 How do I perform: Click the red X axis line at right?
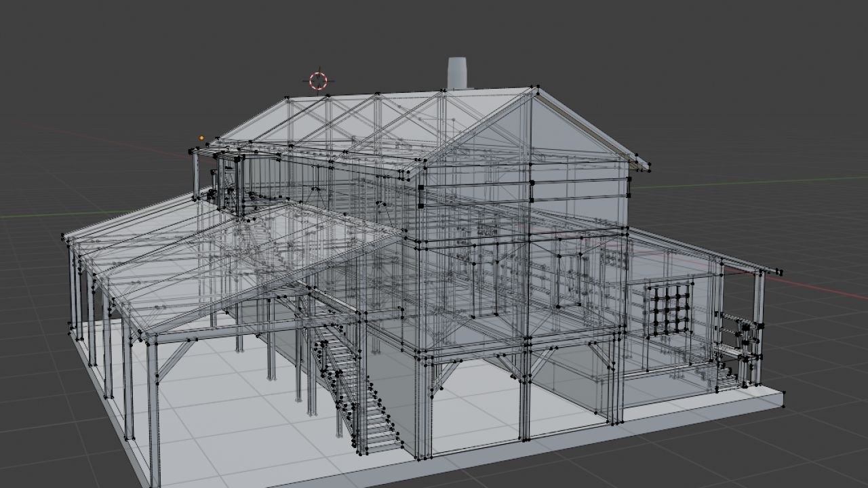(x=834, y=291)
